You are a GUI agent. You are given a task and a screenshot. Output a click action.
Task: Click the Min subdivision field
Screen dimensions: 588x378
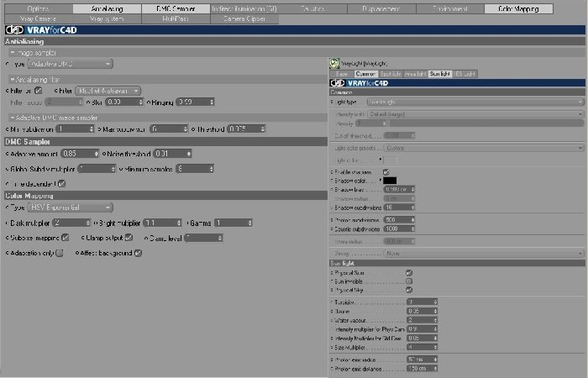75,129
